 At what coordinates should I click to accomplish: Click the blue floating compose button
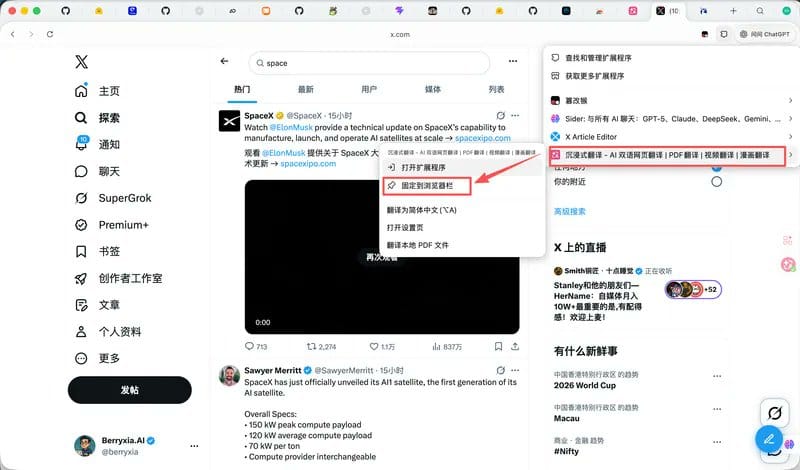pos(769,439)
